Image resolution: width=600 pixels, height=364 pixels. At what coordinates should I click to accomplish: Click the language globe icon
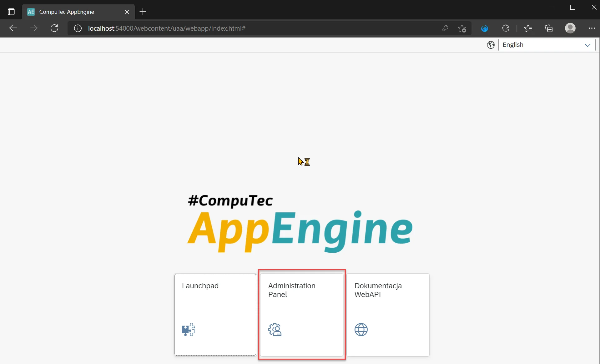(x=491, y=45)
